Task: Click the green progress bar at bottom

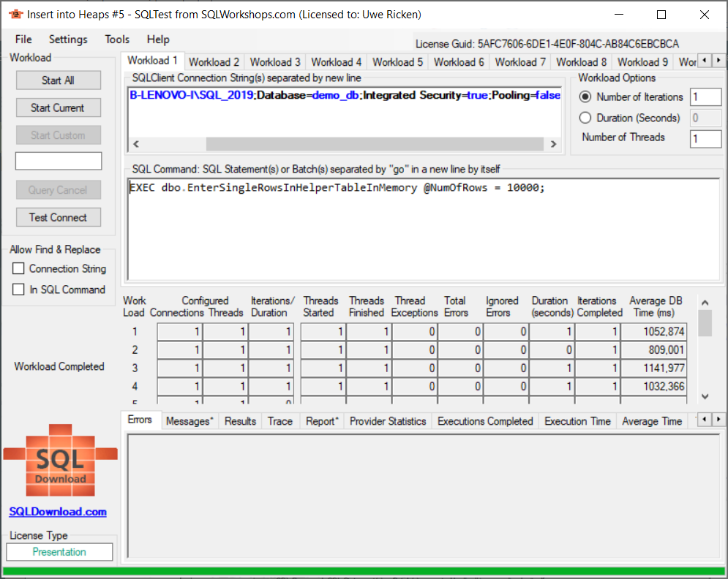Action: tap(364, 572)
